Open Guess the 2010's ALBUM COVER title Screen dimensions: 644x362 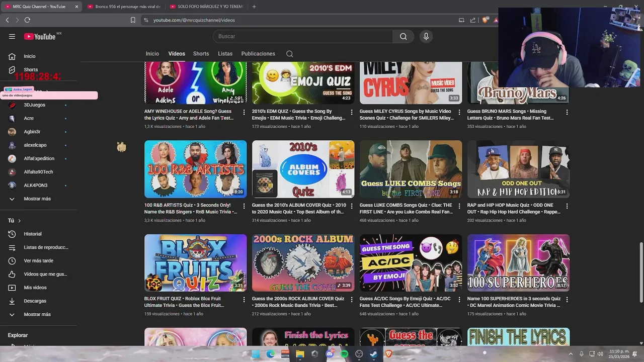[x=299, y=209]
